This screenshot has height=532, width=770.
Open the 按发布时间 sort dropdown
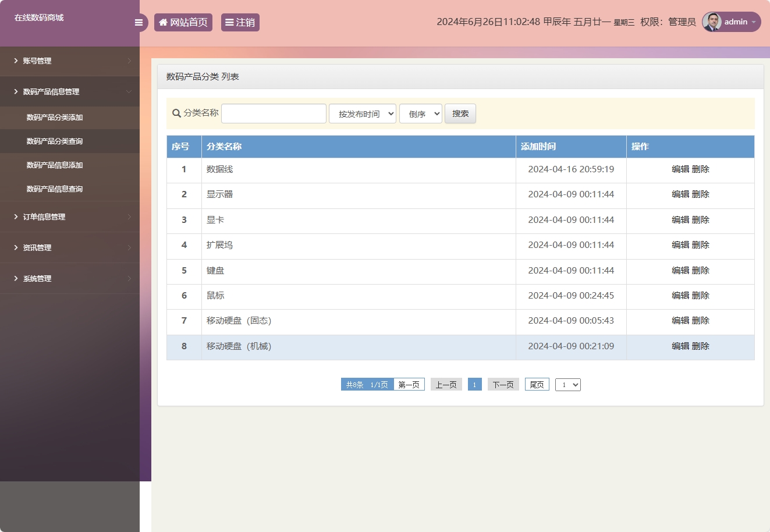pyautogui.click(x=363, y=114)
